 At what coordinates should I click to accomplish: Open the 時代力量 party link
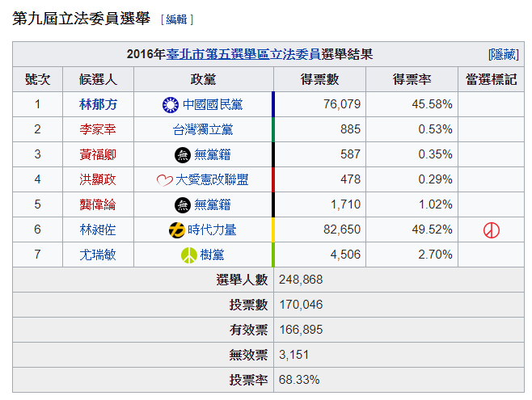[x=212, y=230]
